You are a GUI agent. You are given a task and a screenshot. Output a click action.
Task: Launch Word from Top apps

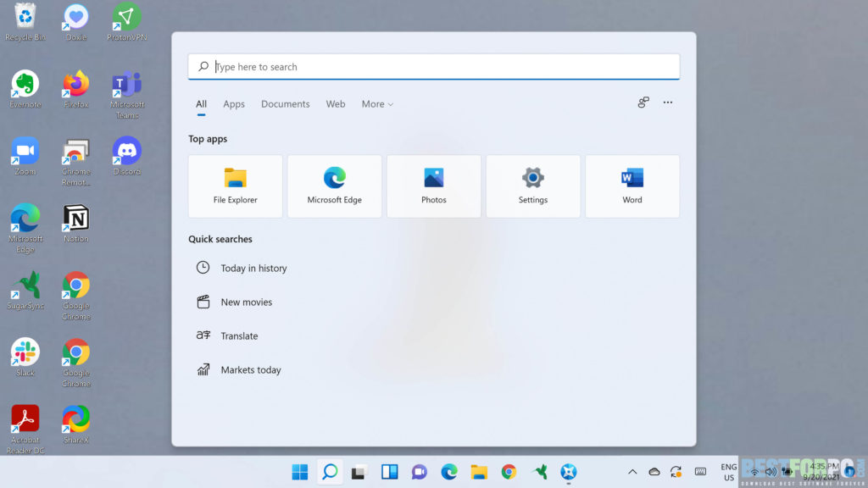632,186
